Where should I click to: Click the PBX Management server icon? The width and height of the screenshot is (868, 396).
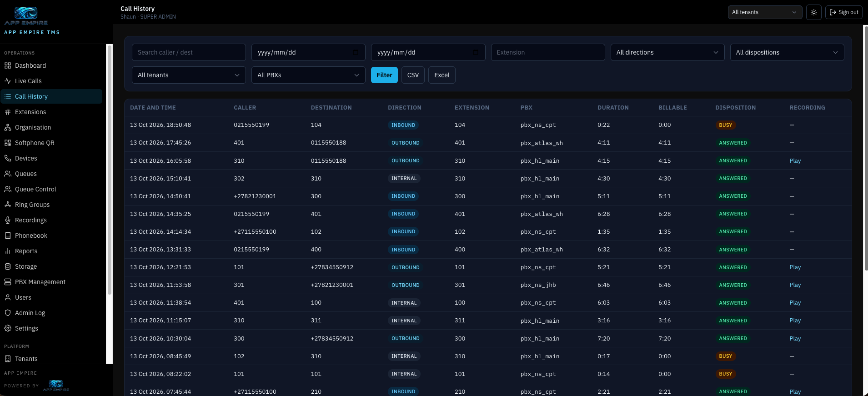tap(8, 282)
